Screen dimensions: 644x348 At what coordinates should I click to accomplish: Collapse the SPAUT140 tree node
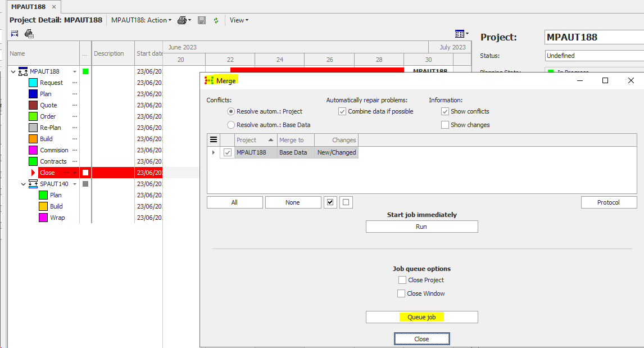coord(24,184)
